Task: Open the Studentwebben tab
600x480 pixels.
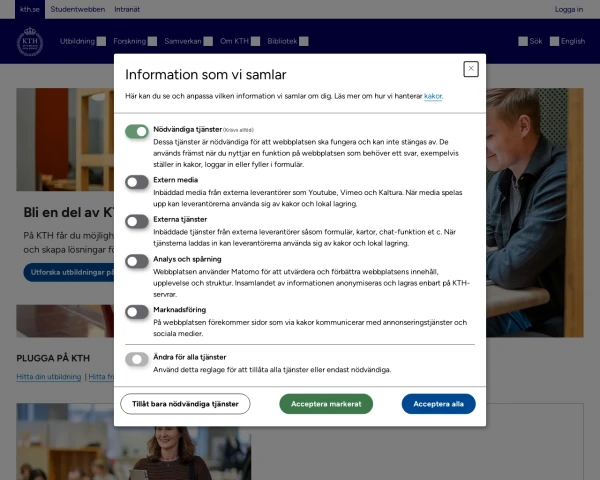Action: point(80,9)
